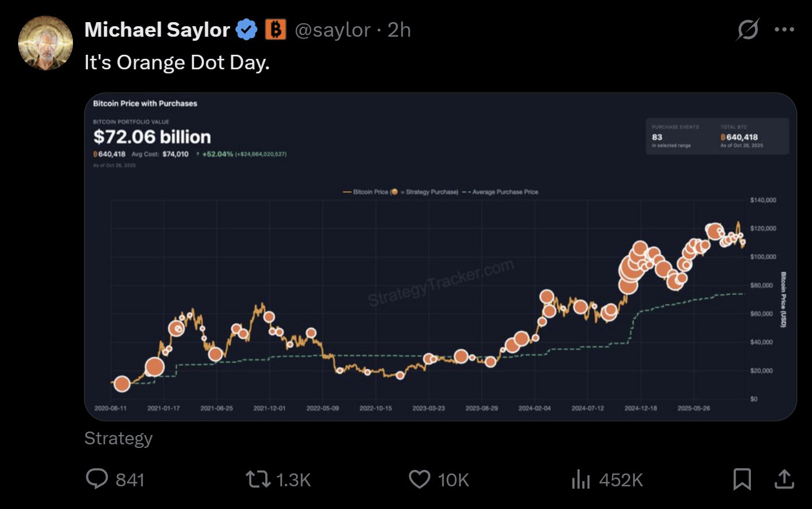This screenshot has width=812, height=509.
Task: Like the post with the heart icon
Action: 419,479
